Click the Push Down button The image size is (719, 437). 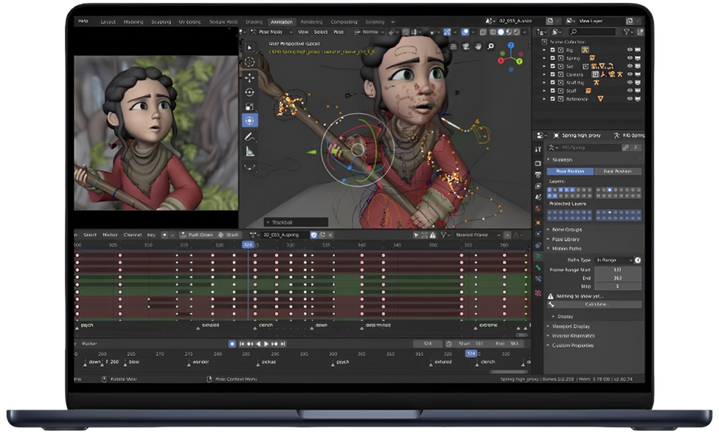point(197,235)
